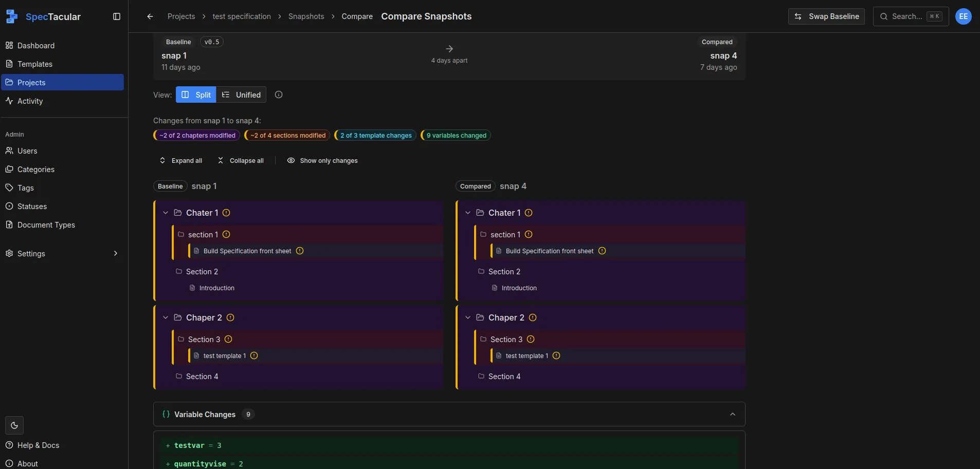Click the back arrow in header
Image resolution: width=980 pixels, height=469 pixels.
coord(150,16)
